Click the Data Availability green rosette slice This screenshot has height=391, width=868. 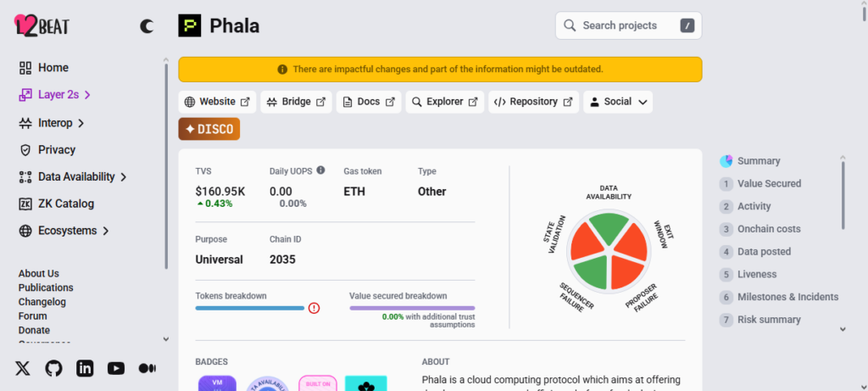(x=609, y=226)
